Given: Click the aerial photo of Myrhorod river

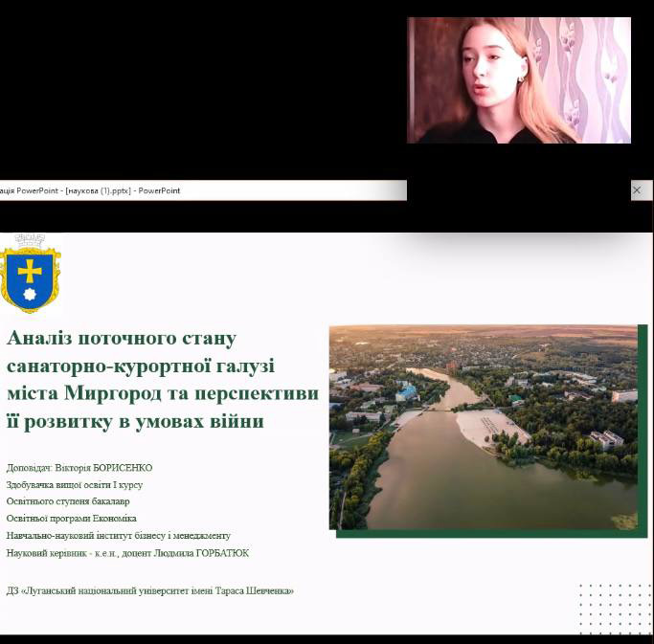Looking at the screenshot, I should [x=484, y=428].
